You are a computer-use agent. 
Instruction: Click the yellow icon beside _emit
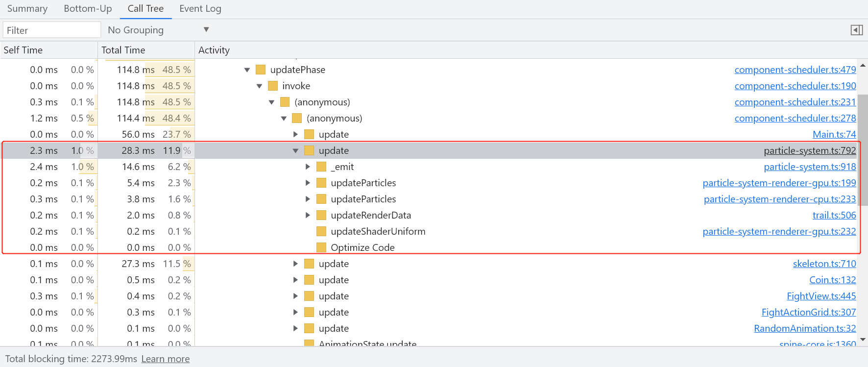point(321,167)
